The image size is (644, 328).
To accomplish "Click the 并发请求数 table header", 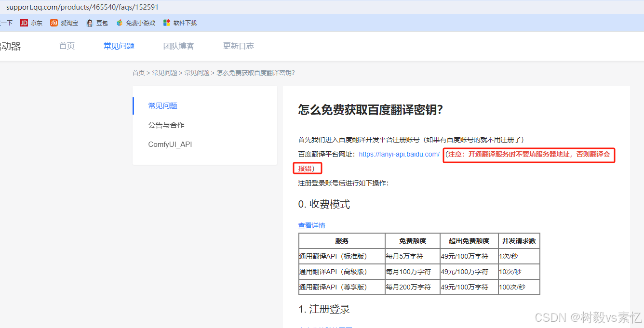I will (x=519, y=241).
